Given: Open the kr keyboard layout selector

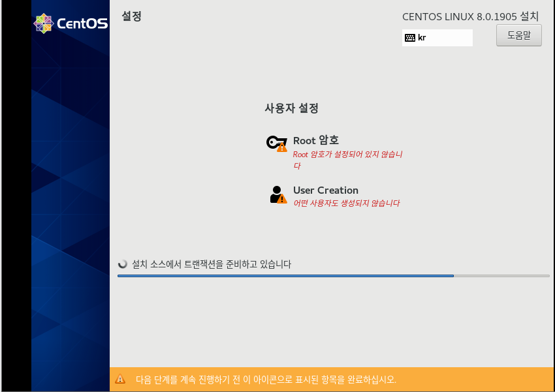Looking at the screenshot, I should tap(437, 38).
